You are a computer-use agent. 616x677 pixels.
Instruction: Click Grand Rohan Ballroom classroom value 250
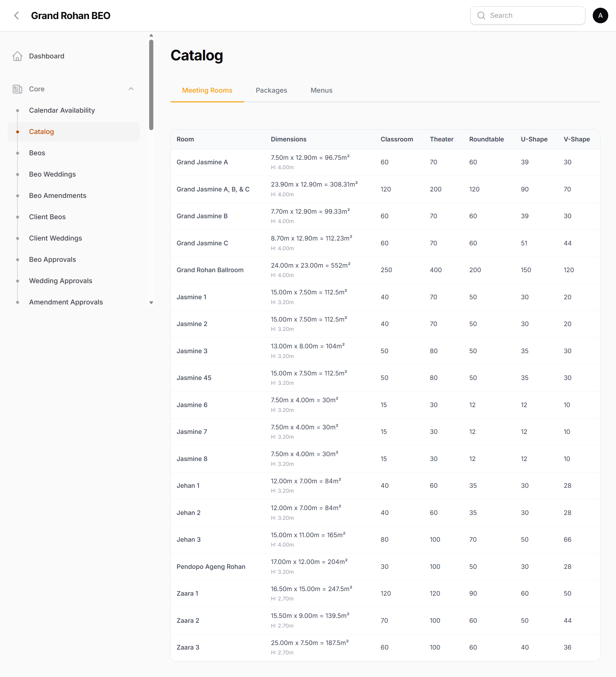386,270
